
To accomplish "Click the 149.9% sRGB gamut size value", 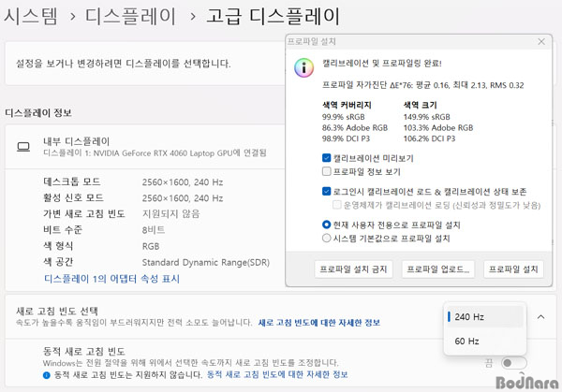I will point(426,117).
